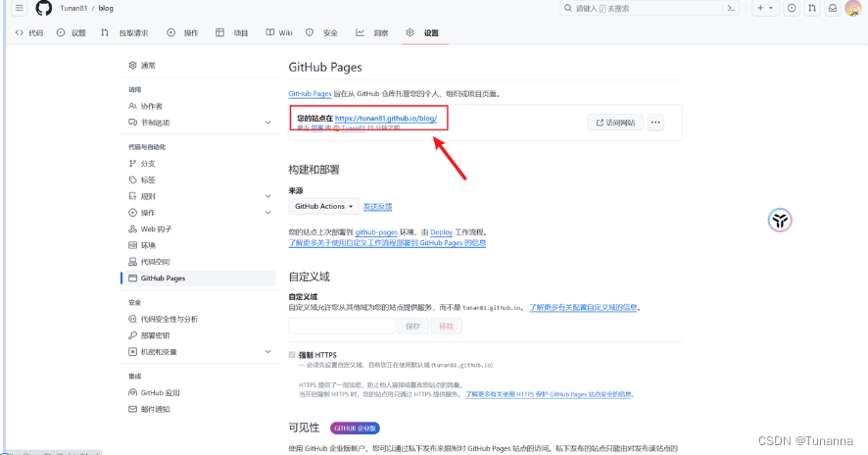Open the github-pages environment link
The image size is (868, 455).
pos(376,232)
